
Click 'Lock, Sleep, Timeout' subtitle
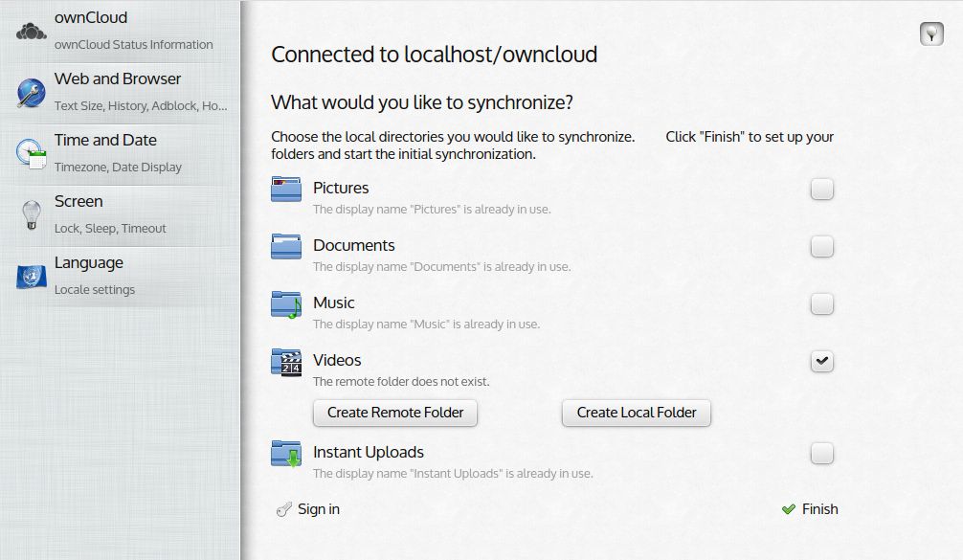(110, 229)
